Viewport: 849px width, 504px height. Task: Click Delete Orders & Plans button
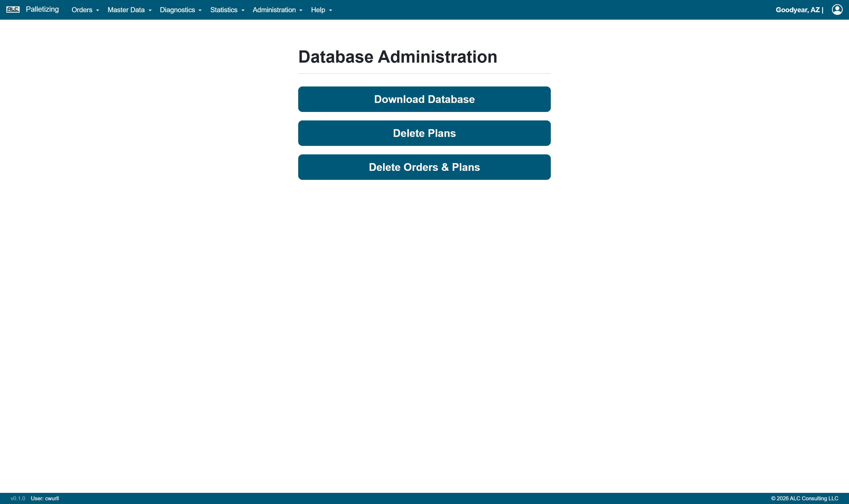(424, 167)
